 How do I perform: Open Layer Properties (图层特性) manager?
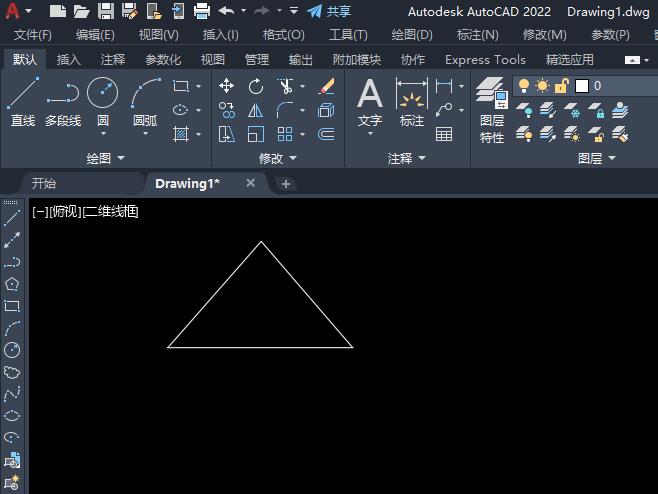(492, 110)
